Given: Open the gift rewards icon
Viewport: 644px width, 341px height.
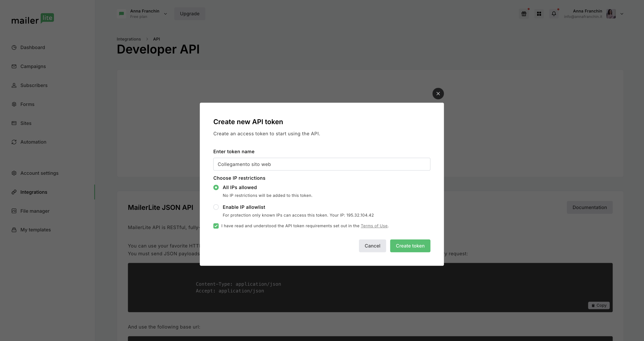Looking at the screenshot, I should [524, 14].
